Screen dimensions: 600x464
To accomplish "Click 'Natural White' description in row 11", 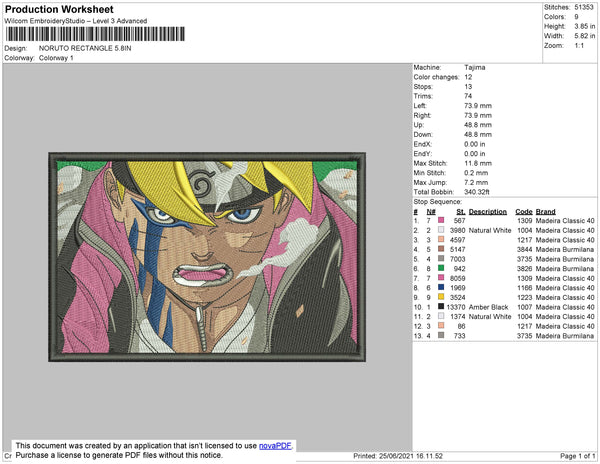I will coord(490,316).
